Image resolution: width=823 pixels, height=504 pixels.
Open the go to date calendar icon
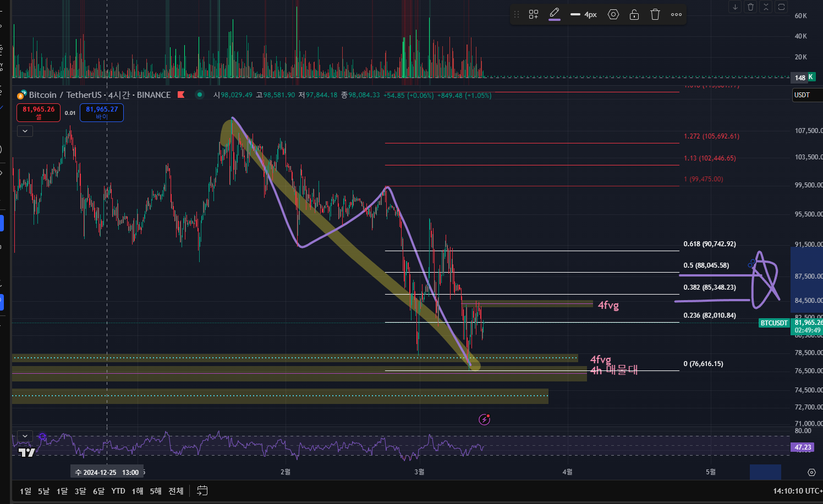point(202,491)
